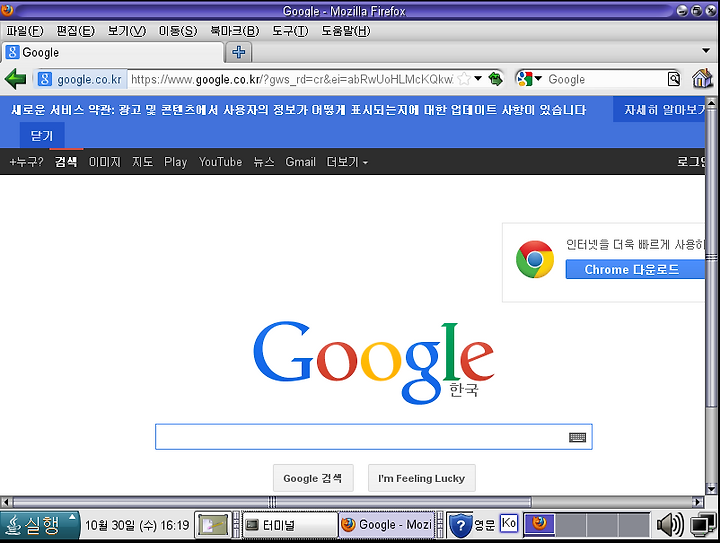Focus the Google search input box
This screenshot has height=543, width=720.
coord(374,437)
